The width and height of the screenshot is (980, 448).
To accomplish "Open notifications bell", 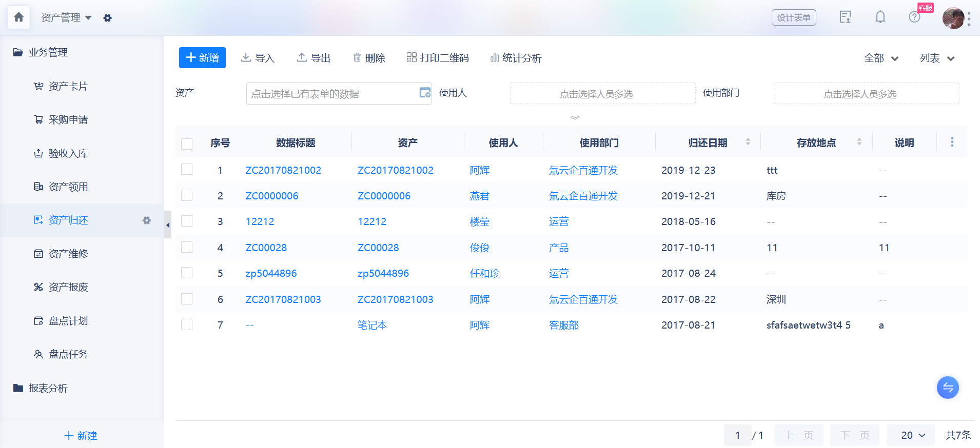I will [x=880, y=17].
